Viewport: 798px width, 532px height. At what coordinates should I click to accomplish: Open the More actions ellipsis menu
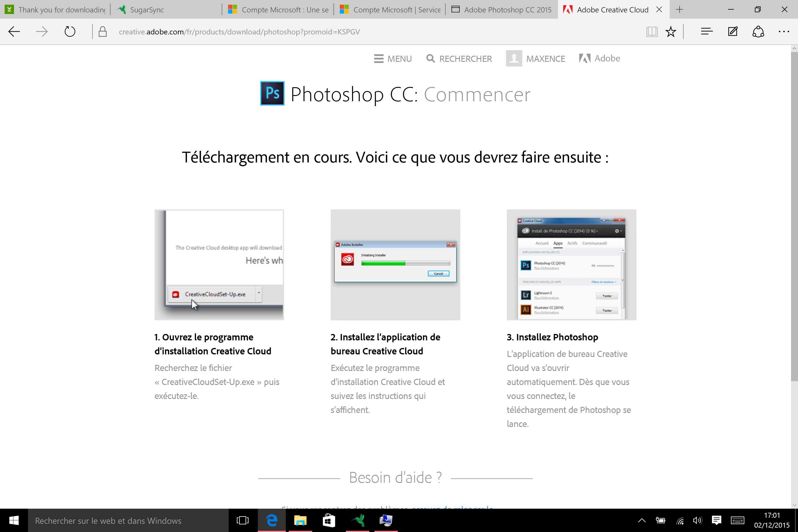pyautogui.click(x=784, y=32)
